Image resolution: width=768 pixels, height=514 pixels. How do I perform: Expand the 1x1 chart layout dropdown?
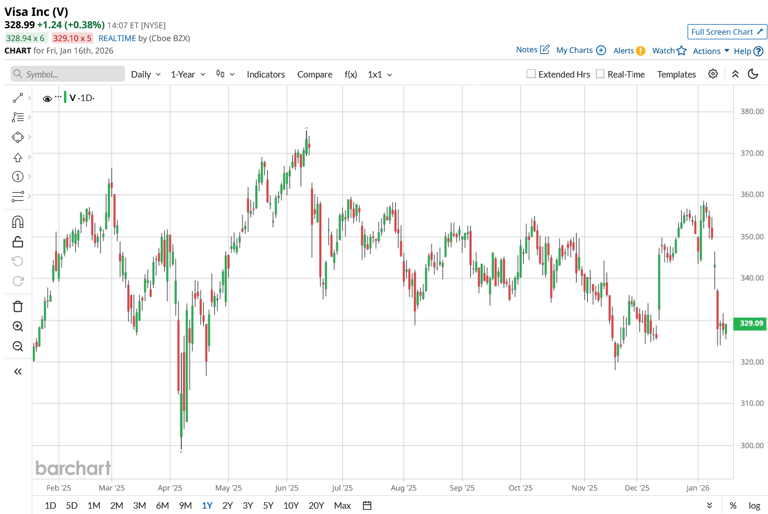380,74
